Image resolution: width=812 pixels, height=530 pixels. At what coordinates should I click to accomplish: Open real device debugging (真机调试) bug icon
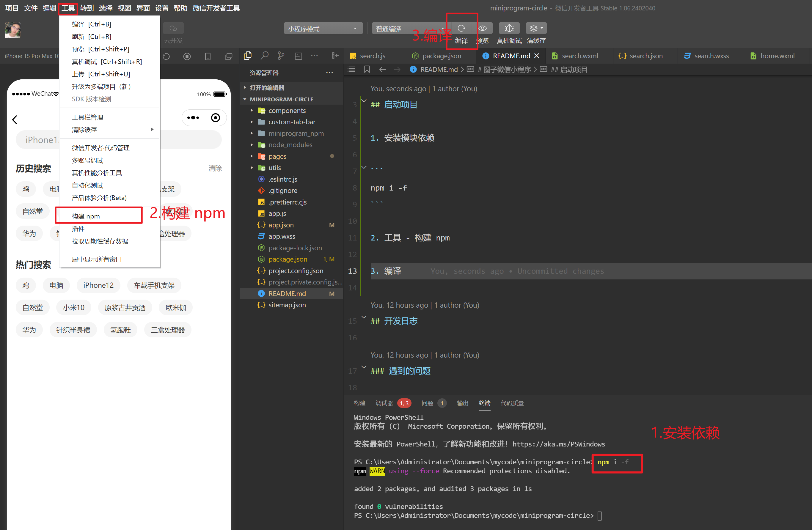point(509,28)
